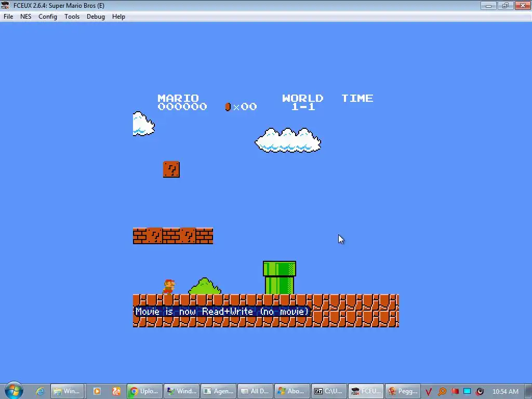Click the coin counter x00
This screenshot has width=532, height=399.
click(241, 107)
